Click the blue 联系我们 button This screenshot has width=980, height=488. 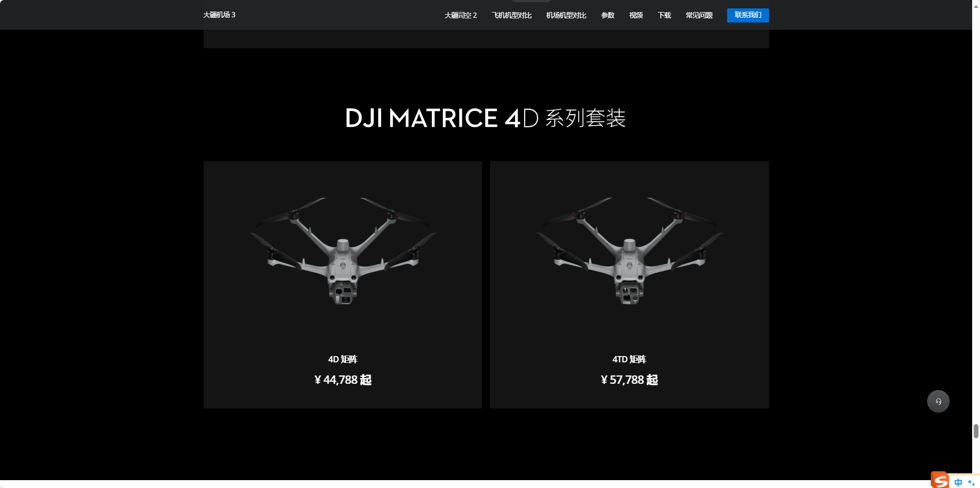click(x=748, y=15)
